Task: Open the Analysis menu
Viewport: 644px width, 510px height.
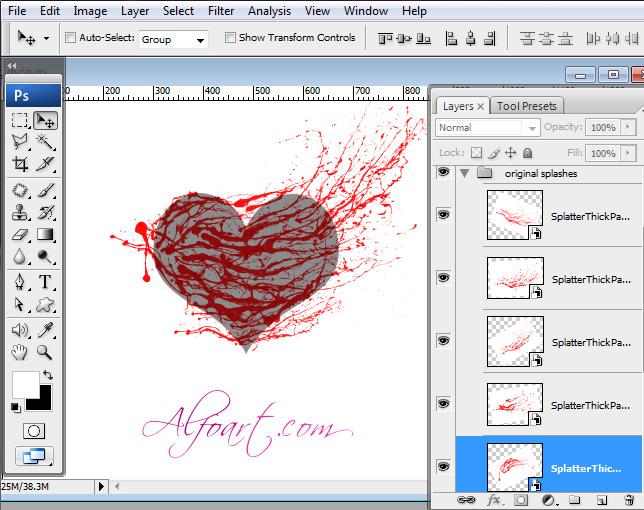Action: pyautogui.click(x=270, y=11)
